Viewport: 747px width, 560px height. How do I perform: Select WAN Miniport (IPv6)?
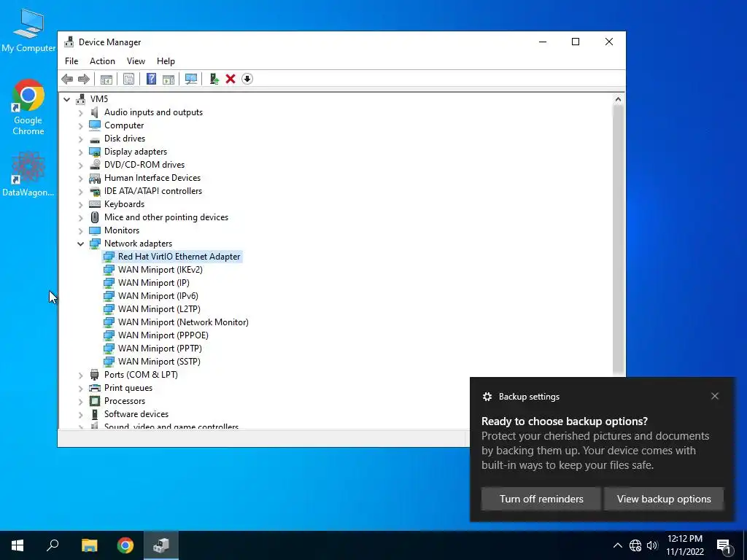tap(158, 296)
